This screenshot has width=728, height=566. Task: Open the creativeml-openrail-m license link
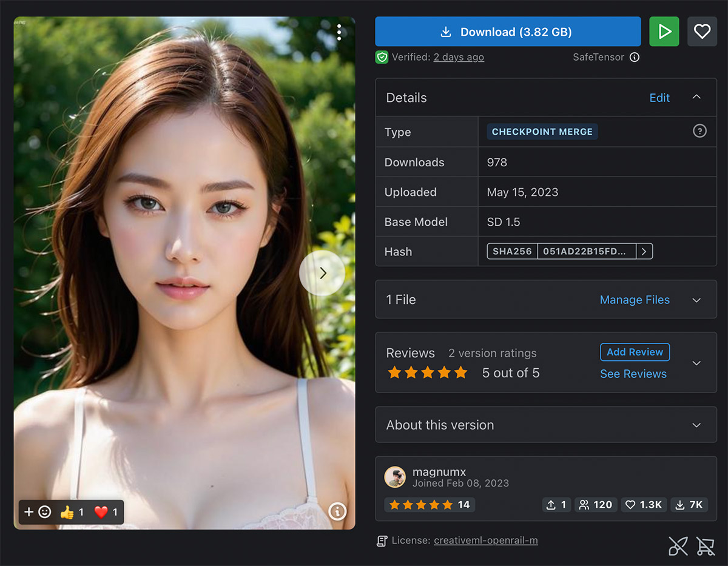(486, 541)
